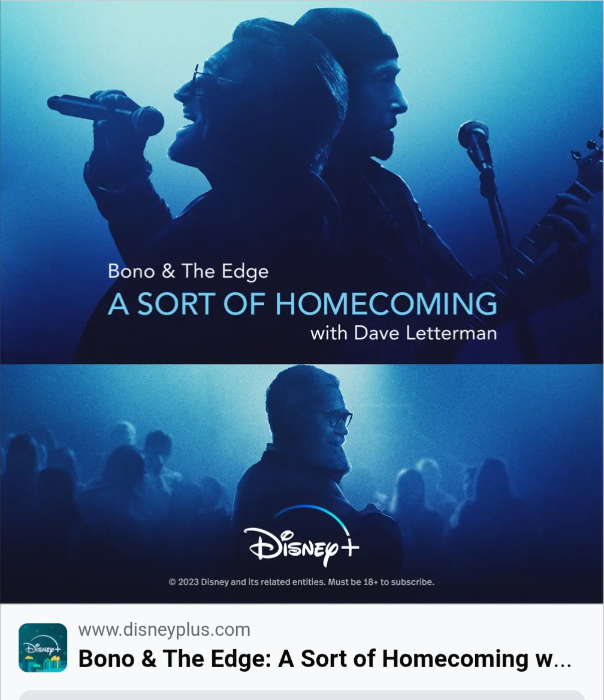Image resolution: width=604 pixels, height=700 pixels.
Task: Open the Bono & The Edge: A Sort of Homecoming link title
Action: tap(325, 659)
